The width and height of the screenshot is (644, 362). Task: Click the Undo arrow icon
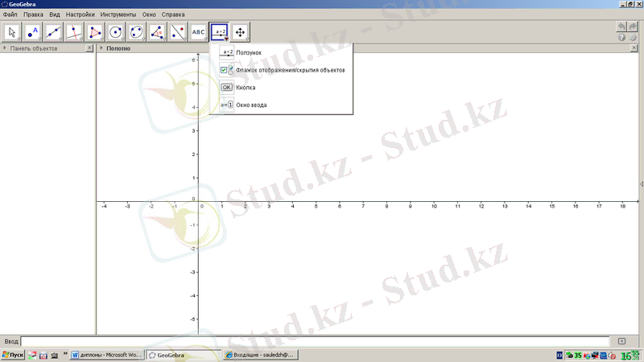pyautogui.click(x=621, y=27)
